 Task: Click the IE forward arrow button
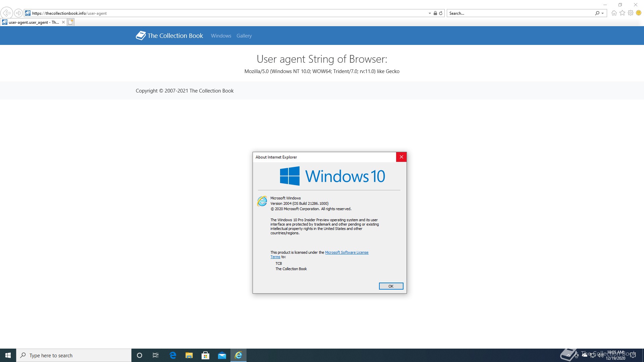(18, 13)
